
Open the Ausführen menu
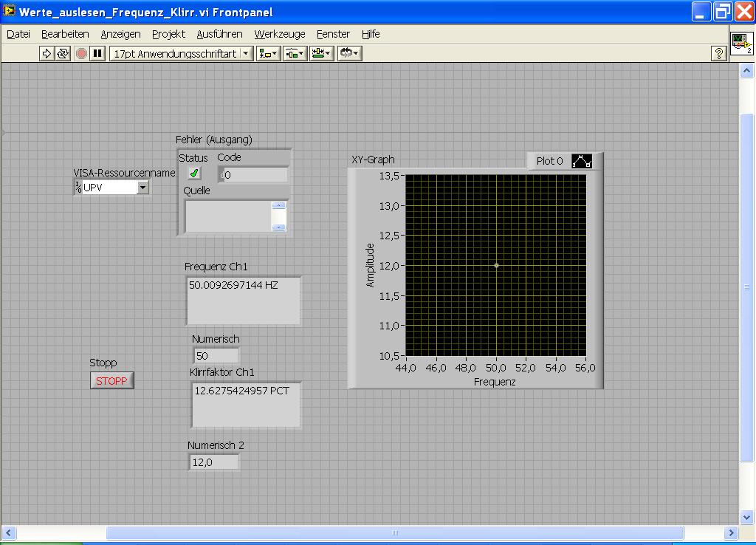[219, 34]
